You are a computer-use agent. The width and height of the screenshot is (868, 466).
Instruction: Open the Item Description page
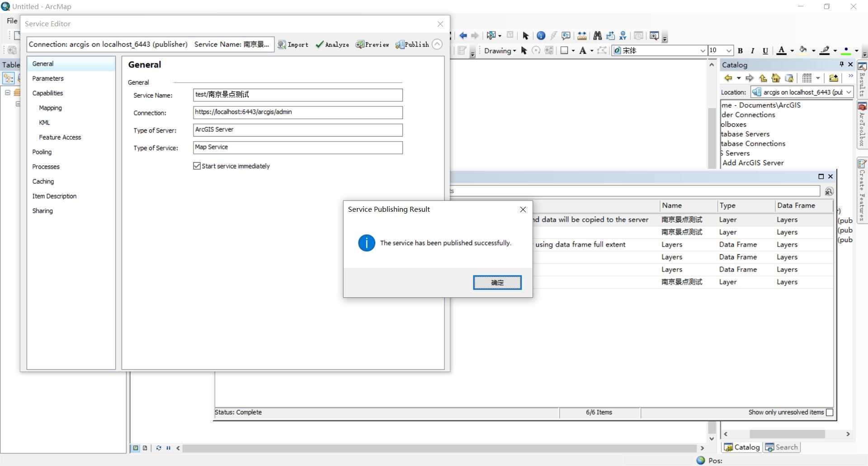click(x=54, y=196)
